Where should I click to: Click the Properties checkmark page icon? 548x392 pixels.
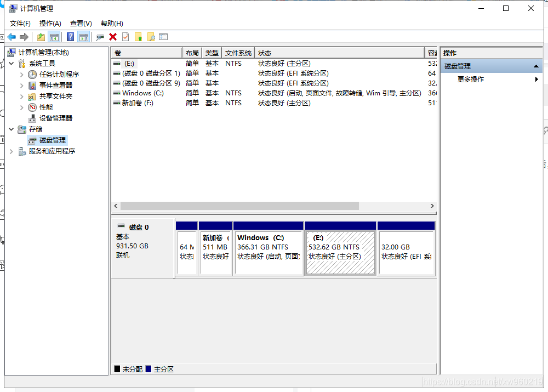click(125, 37)
